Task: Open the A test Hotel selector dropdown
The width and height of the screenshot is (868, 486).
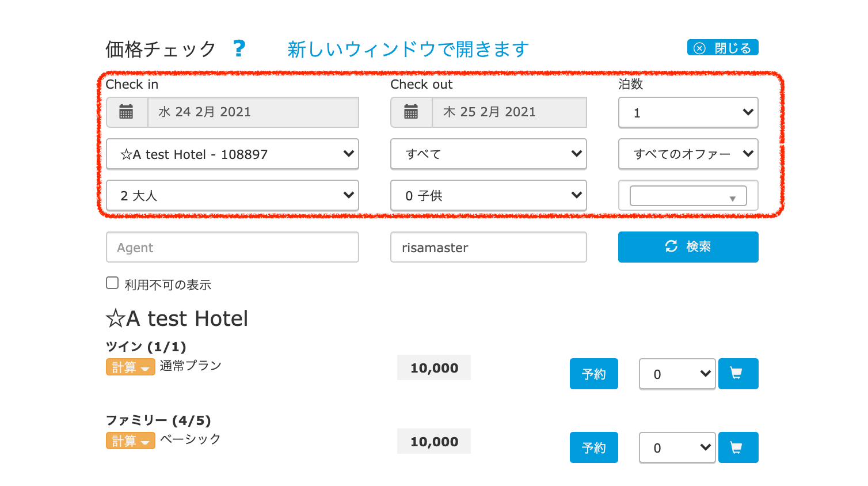Action: [232, 154]
